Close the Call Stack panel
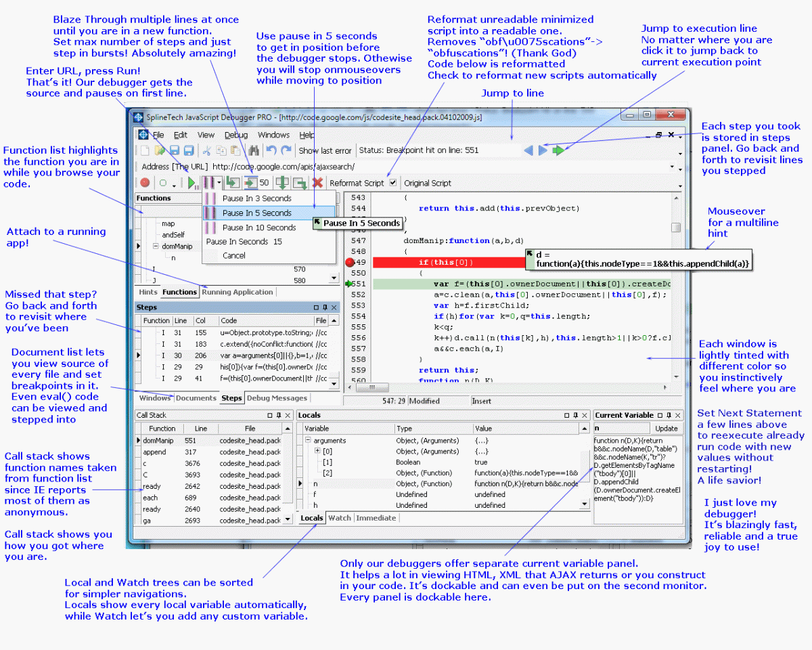 click(x=288, y=415)
